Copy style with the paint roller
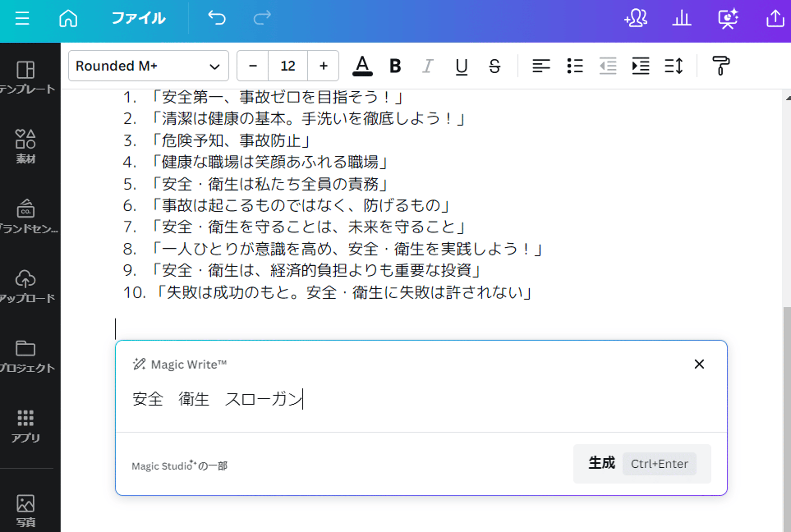 [721, 66]
